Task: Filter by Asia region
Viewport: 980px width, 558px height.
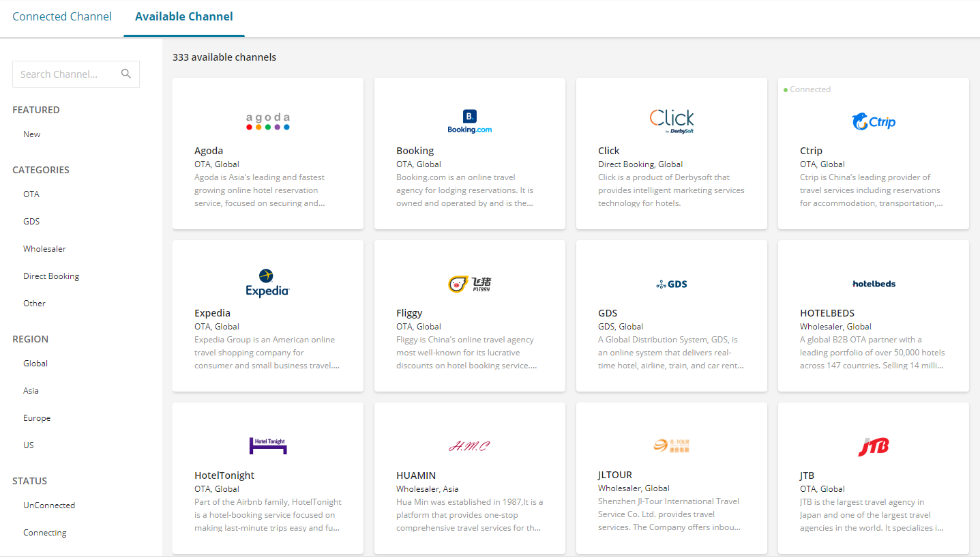Action: click(x=31, y=391)
